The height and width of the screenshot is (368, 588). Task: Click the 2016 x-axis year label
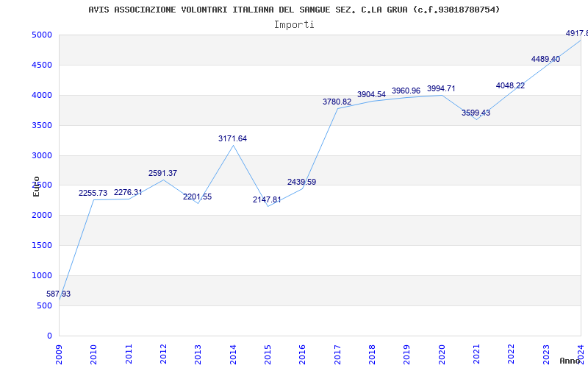click(303, 355)
